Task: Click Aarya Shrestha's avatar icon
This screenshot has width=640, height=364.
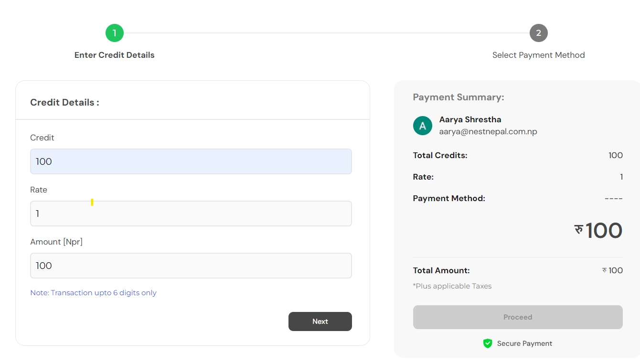Action: (423, 126)
